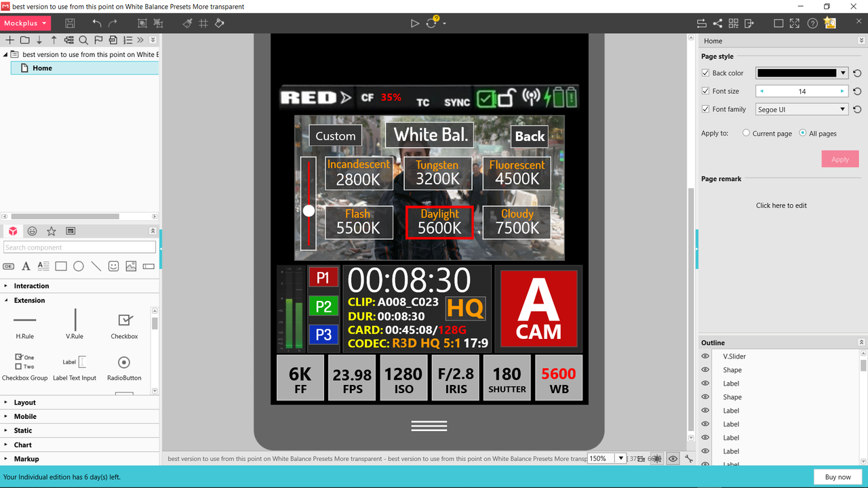The height and width of the screenshot is (488, 868).
Task: Redo the last undone action
Action: point(113,23)
